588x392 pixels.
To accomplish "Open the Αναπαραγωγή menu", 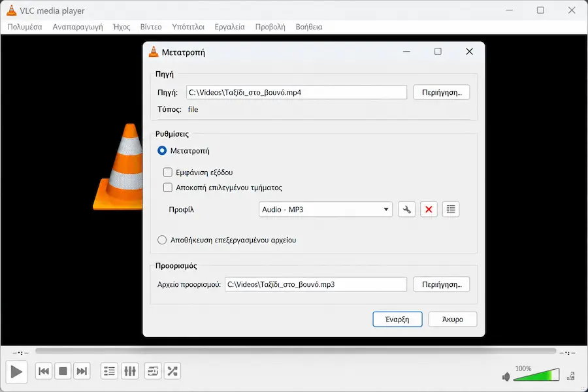I will click(78, 27).
